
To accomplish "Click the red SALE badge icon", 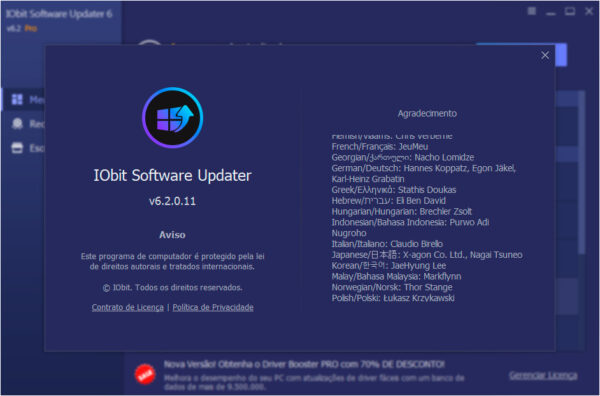I will [145, 374].
